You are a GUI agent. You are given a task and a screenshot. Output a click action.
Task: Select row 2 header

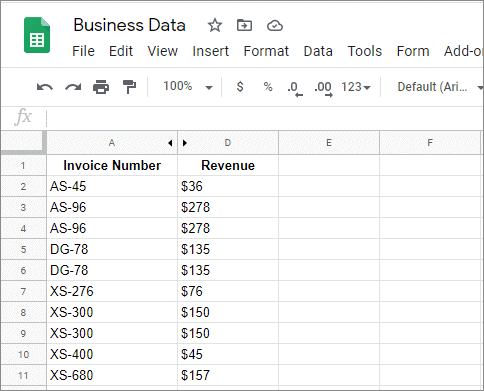coord(23,186)
